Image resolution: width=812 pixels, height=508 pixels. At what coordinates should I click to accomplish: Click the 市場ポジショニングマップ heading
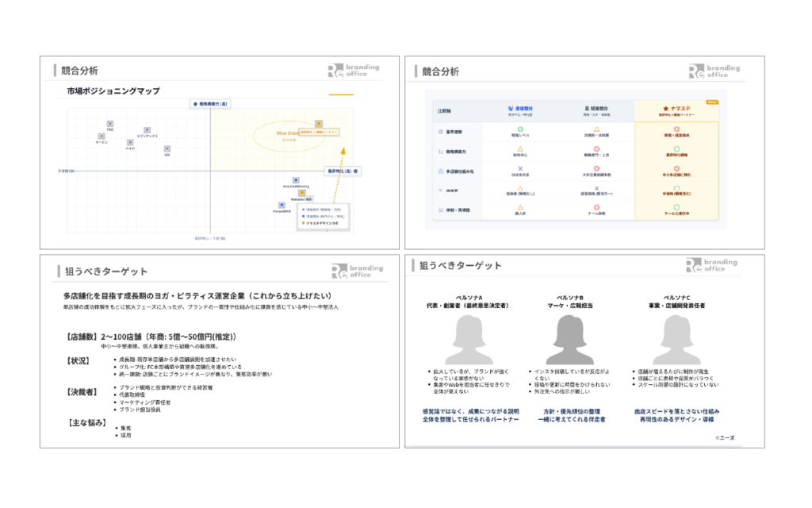[113, 91]
